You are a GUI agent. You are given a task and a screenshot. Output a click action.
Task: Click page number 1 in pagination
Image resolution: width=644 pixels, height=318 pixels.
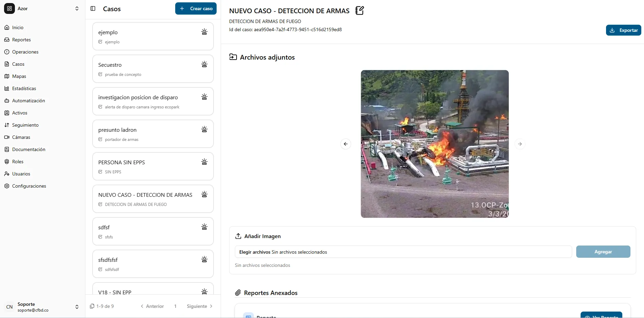point(175,306)
